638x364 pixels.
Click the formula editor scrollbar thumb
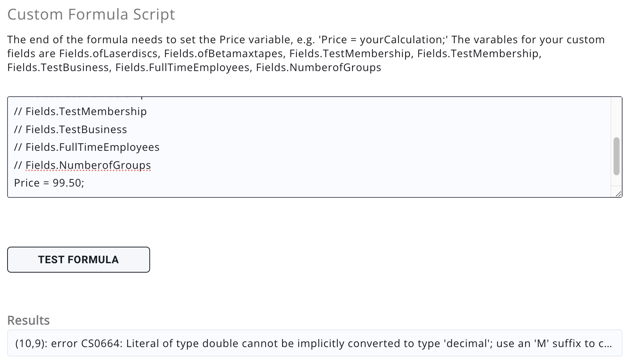point(616,156)
